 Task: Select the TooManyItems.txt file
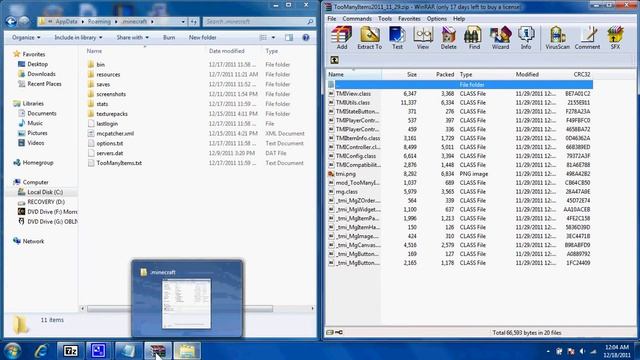[x=119, y=163]
